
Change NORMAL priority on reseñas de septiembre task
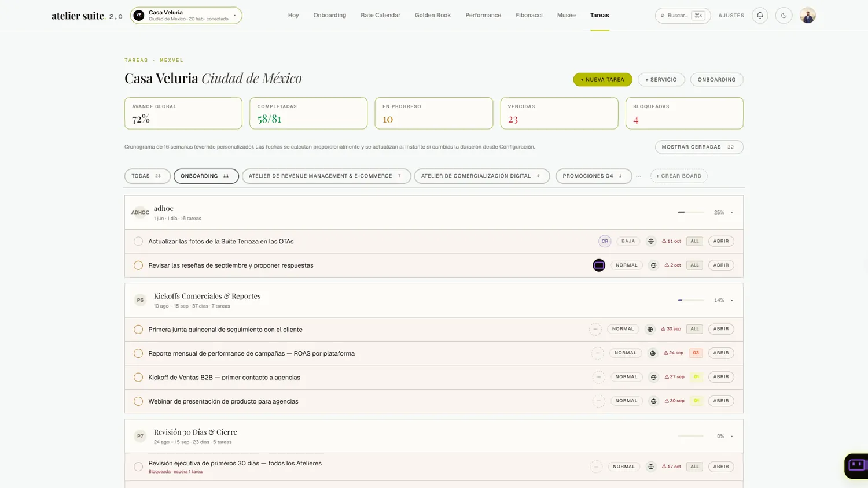tap(627, 265)
